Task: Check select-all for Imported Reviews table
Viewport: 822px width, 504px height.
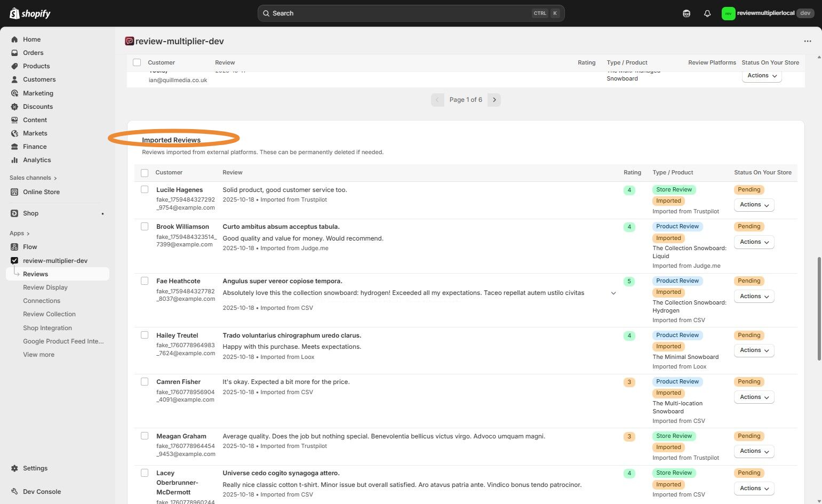Action: [145, 173]
